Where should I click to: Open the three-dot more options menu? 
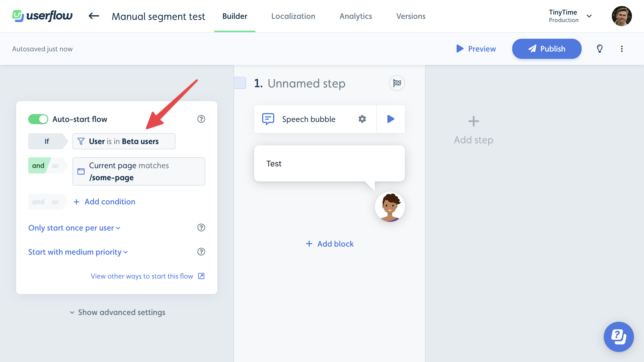[x=622, y=49]
